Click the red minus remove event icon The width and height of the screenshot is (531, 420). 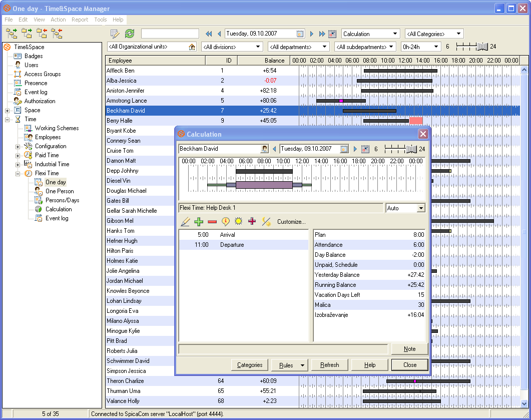[212, 222]
